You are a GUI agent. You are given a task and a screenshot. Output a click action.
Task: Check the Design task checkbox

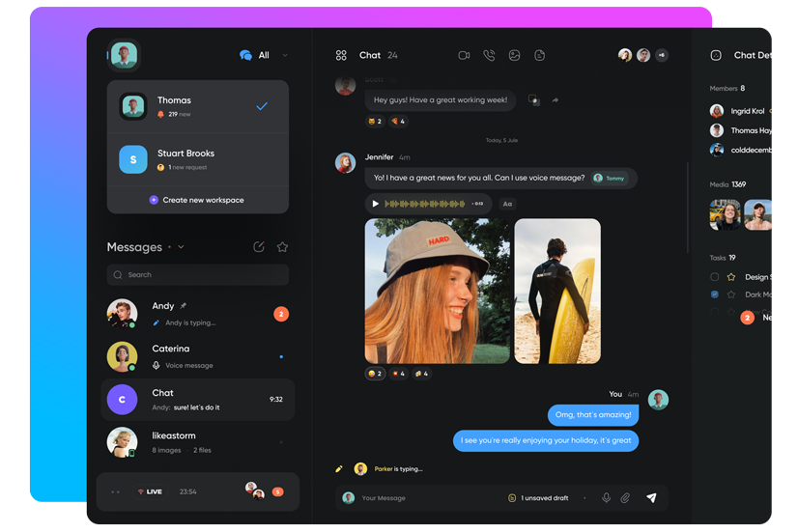click(715, 277)
